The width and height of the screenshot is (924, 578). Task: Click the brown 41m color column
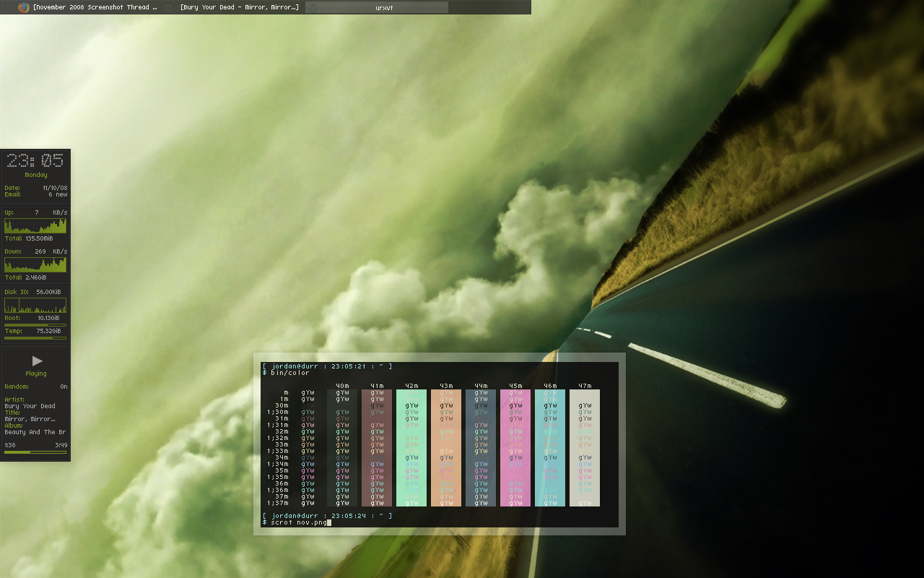point(377,448)
